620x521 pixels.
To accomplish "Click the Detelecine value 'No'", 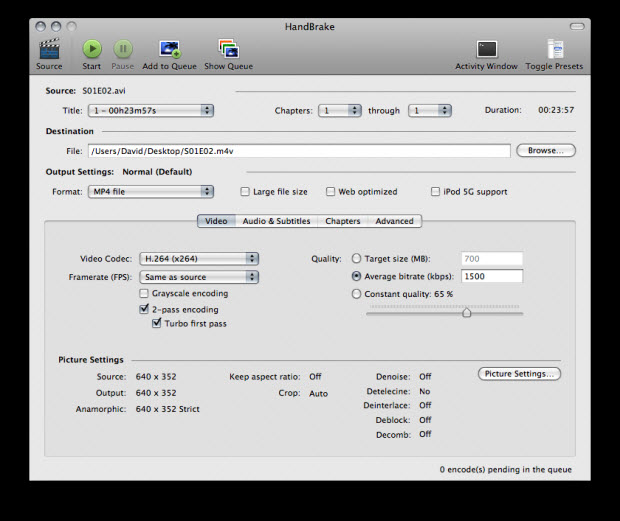I will point(425,391).
